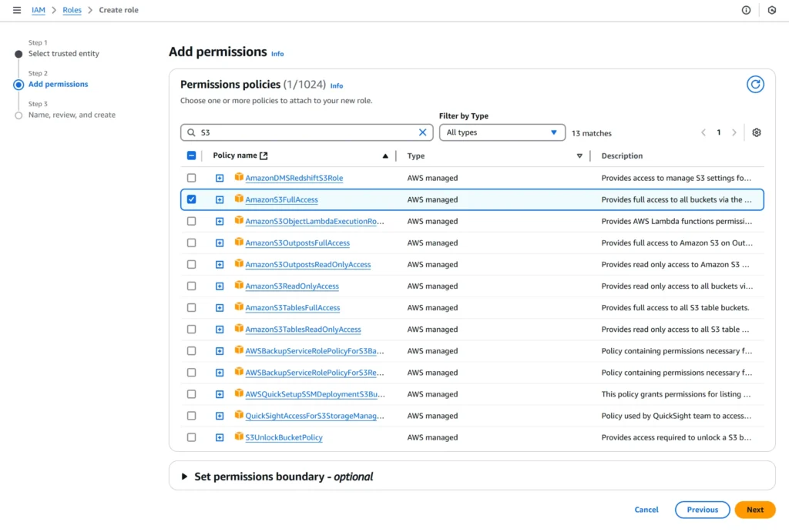This screenshot has height=532, width=789.
Task: Expand the AmazonS3TablesFullAccess policy details
Action: pyautogui.click(x=220, y=308)
